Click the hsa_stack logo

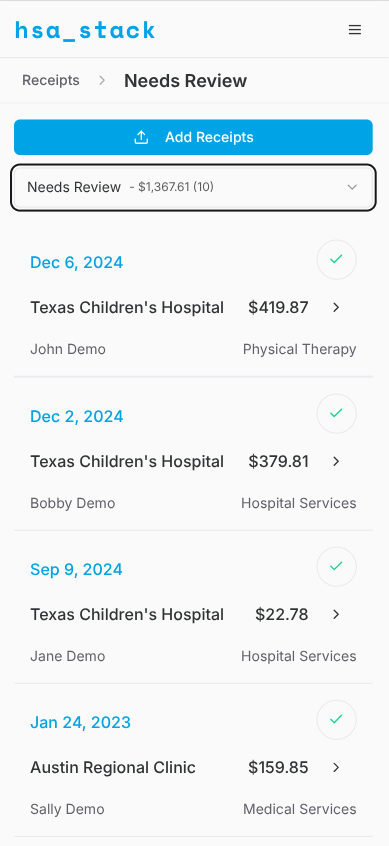[x=85, y=30]
